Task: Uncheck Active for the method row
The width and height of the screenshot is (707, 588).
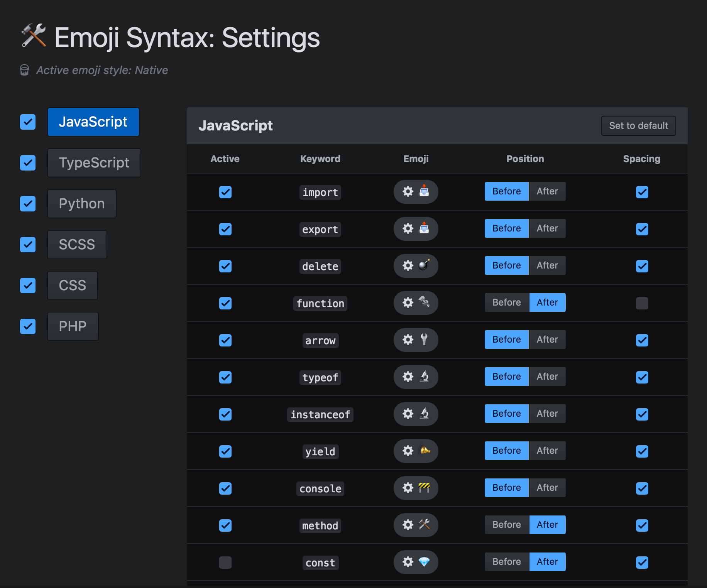Action: (x=225, y=525)
